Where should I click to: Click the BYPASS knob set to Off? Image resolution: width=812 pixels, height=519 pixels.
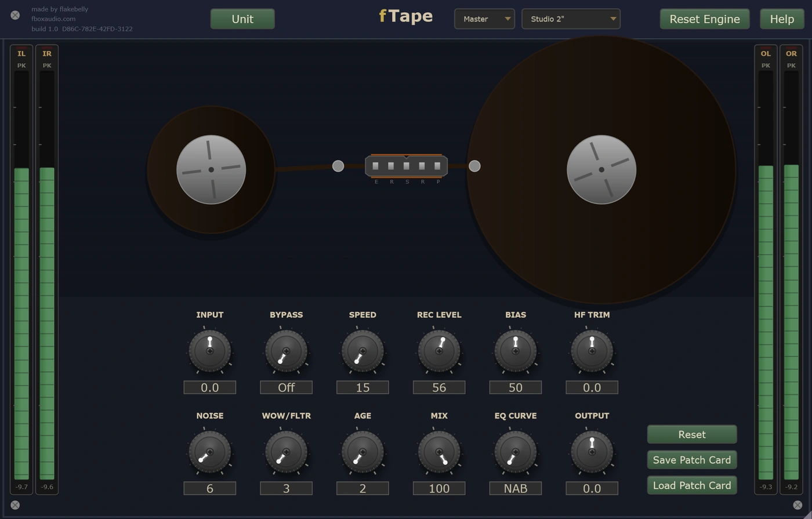pos(286,351)
